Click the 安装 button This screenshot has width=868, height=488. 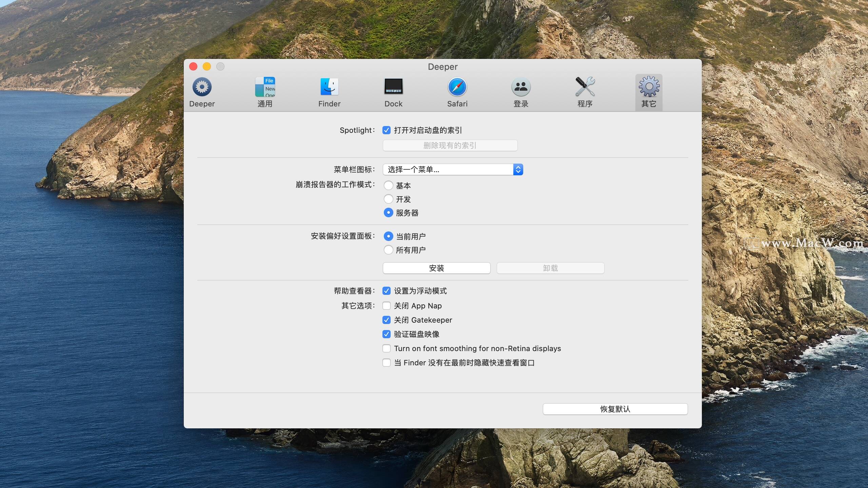[436, 268]
